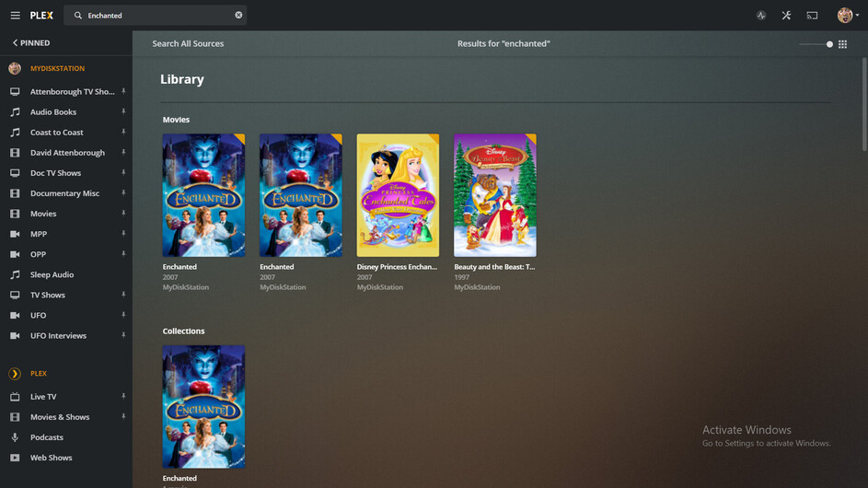The height and width of the screenshot is (488, 868).
Task: Unpin Audio Books library
Action: click(123, 112)
